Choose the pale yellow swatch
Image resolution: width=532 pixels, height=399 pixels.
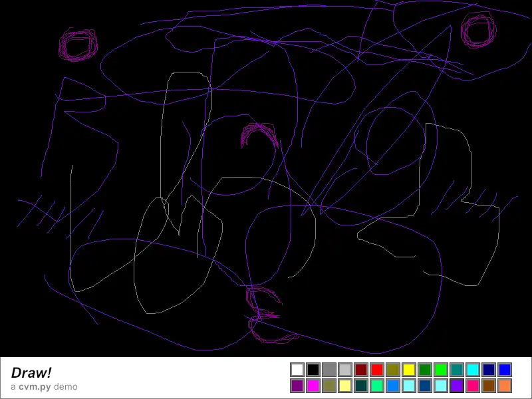pyautogui.click(x=345, y=386)
